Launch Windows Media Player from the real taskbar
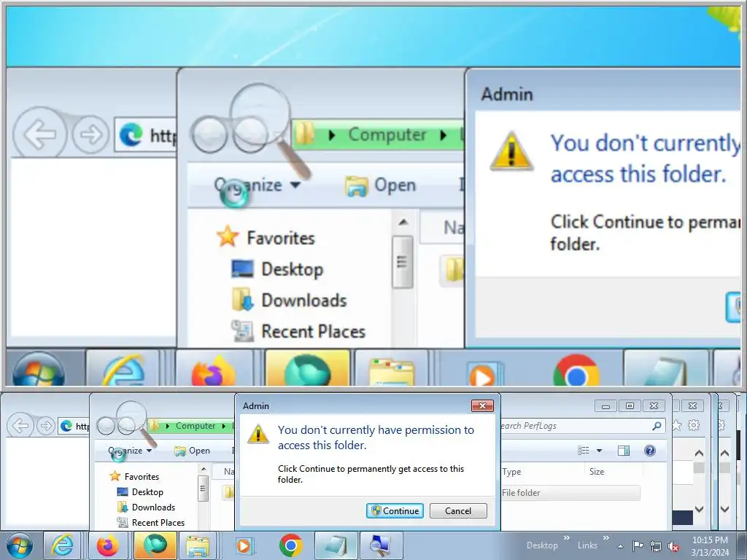The image size is (747, 560). pyautogui.click(x=244, y=545)
